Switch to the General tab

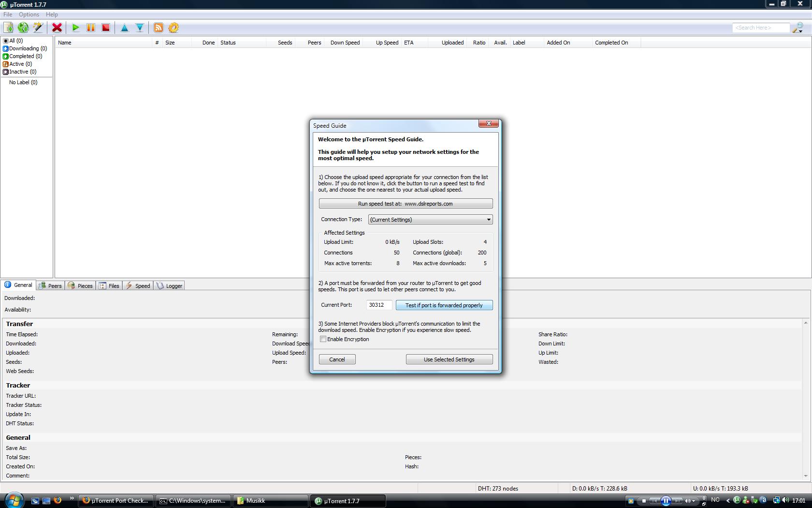tap(18, 285)
